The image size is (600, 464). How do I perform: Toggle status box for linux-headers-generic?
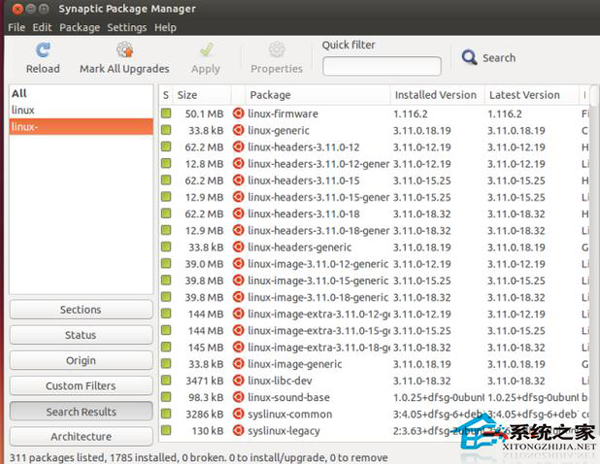point(166,247)
